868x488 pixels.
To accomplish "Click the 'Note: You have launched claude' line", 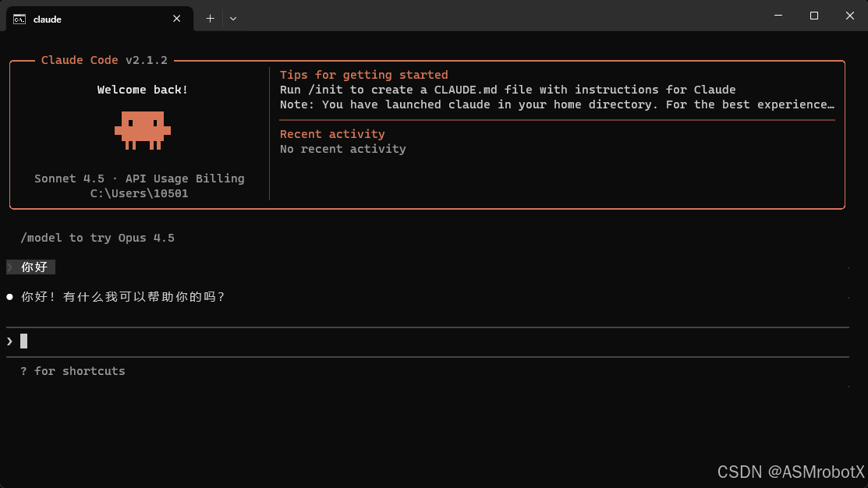I will pyautogui.click(x=557, y=104).
